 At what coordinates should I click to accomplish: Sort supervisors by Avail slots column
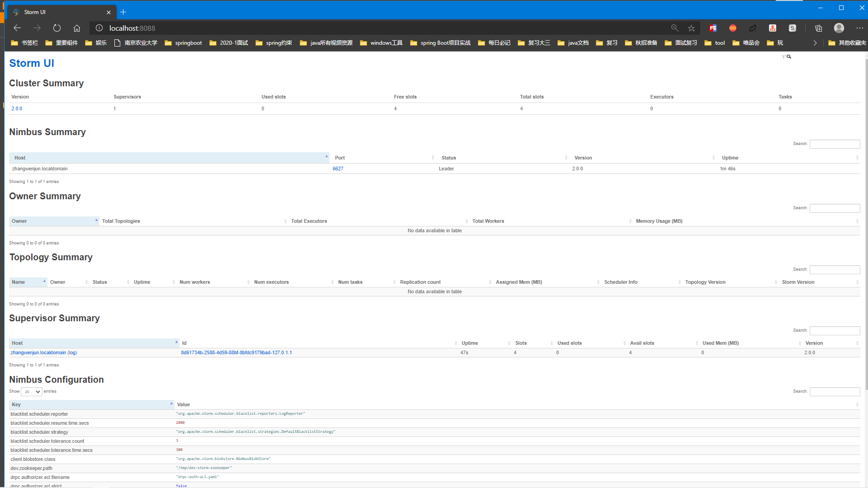pyautogui.click(x=663, y=343)
